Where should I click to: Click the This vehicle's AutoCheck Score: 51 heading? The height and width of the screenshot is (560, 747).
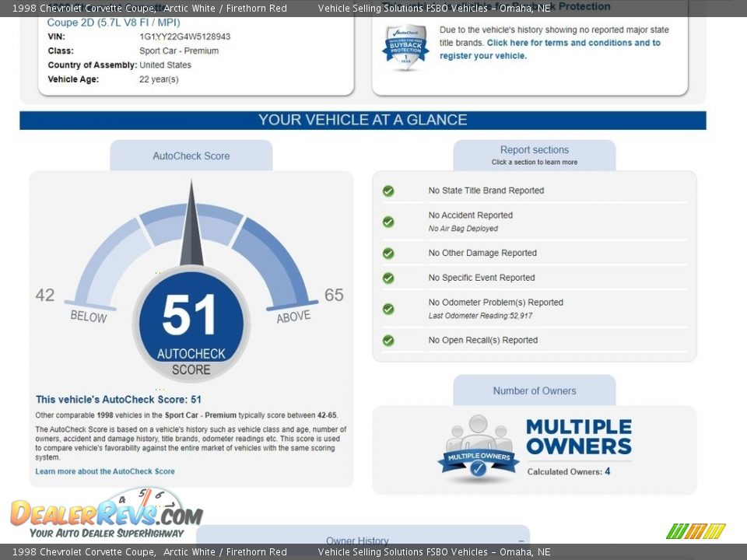[x=118, y=400]
